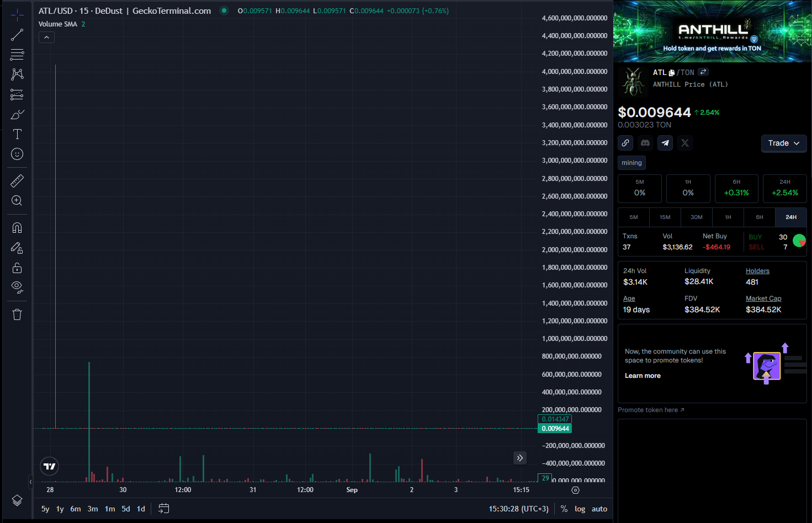Screen dimensions: 812x523
Task: Toggle magnet mode for drawings
Action: 17,228
